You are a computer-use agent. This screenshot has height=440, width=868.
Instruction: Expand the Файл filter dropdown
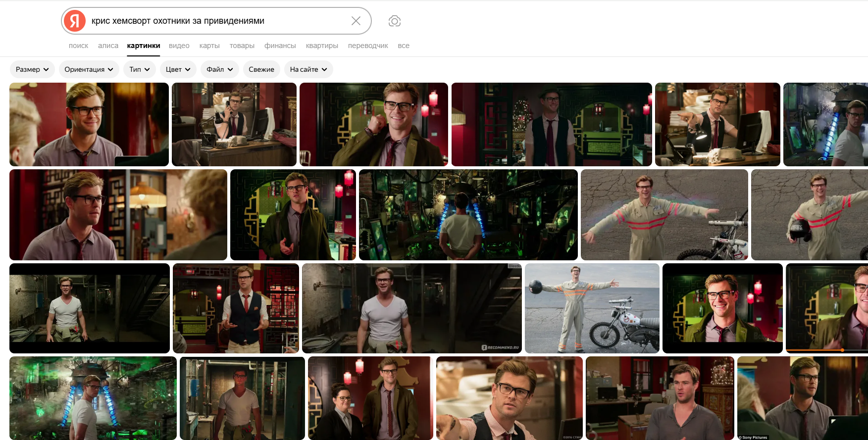[220, 69]
